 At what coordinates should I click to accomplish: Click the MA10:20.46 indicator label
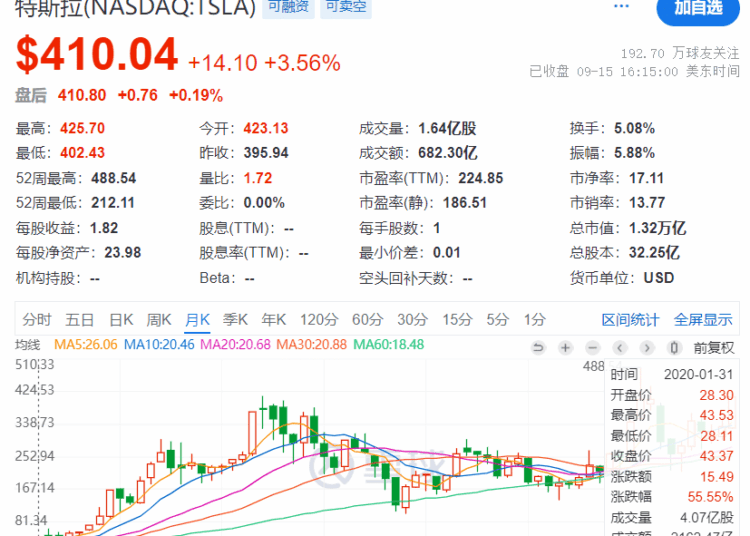pos(159,344)
